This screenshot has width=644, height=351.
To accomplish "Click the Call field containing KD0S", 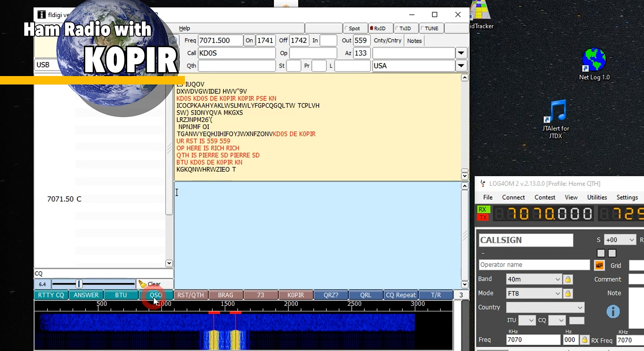I will 236,53.
